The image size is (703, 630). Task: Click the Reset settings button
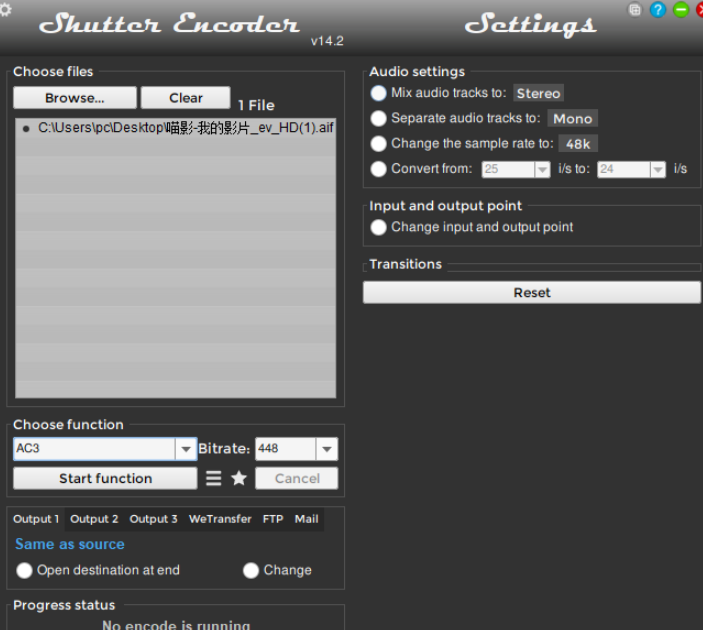[532, 293]
